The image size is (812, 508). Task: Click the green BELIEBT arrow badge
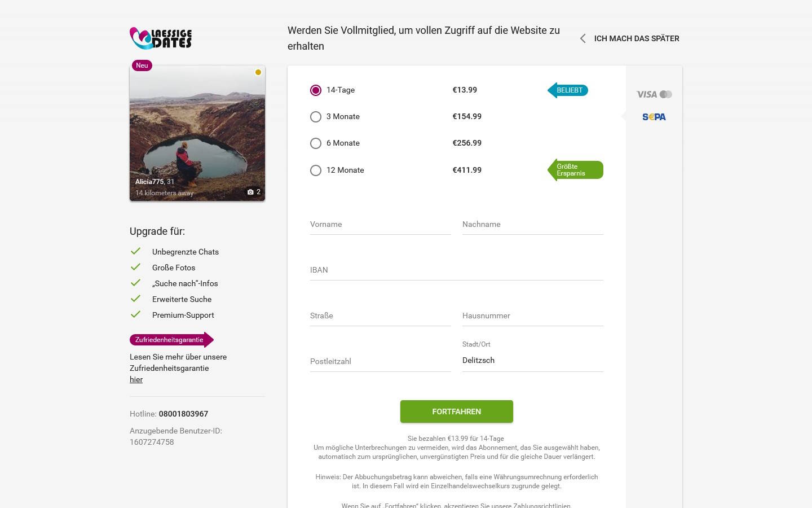568,90
